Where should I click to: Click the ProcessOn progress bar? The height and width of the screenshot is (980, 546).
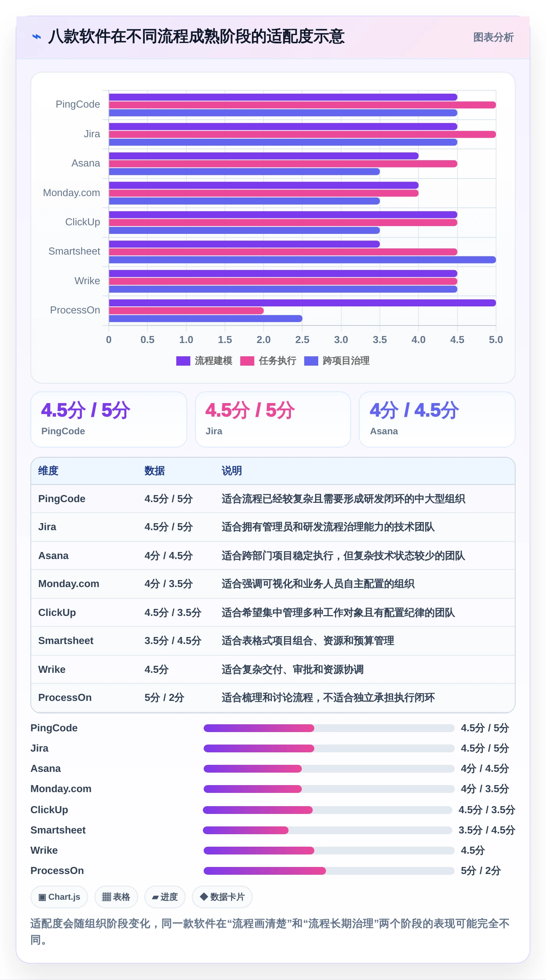329,871
